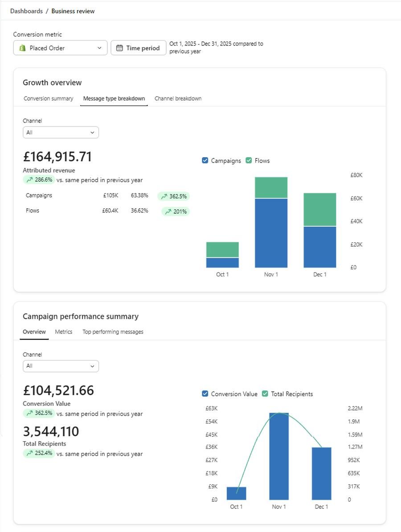The image size is (401, 532).
Task: Toggle the Total Recipients checkbox
Action: 265,394
